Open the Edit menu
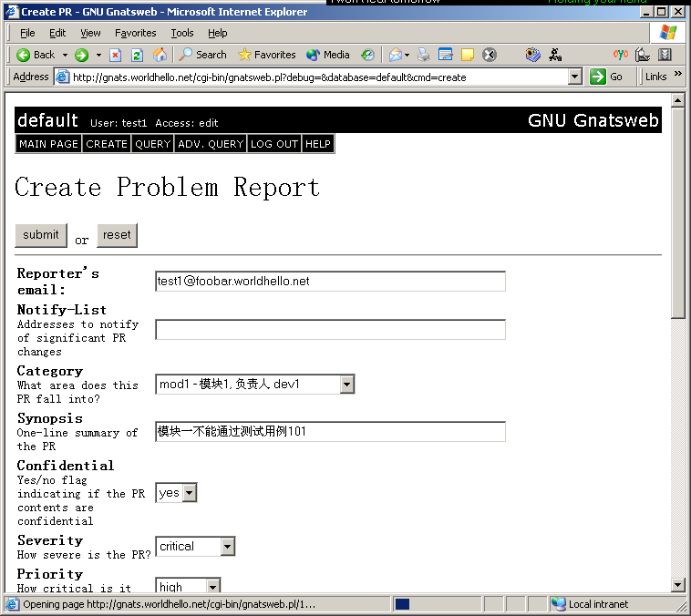Viewport: 691px width, 616px height. point(57,33)
